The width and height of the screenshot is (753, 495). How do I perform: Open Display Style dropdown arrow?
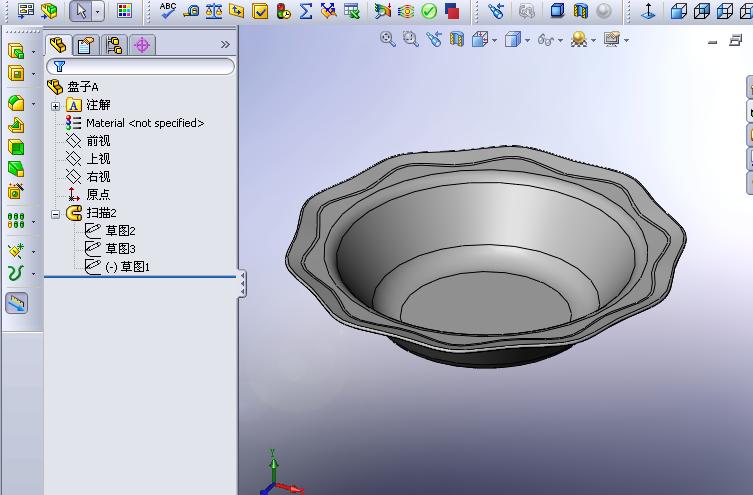pos(527,40)
